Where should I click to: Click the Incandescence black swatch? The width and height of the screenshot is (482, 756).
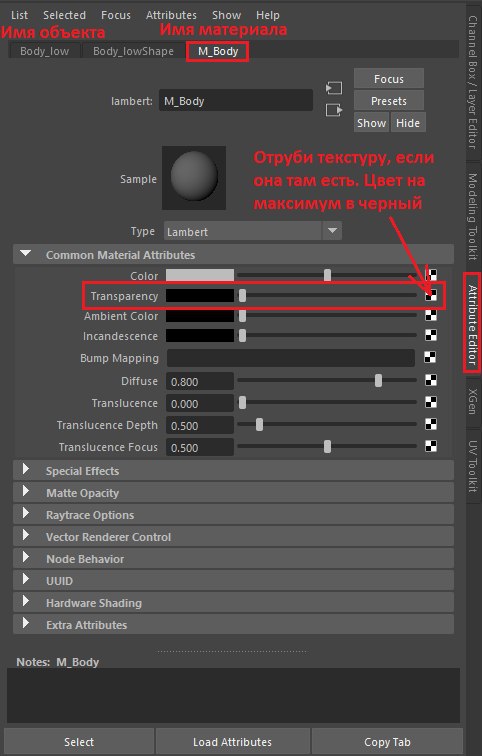point(200,336)
